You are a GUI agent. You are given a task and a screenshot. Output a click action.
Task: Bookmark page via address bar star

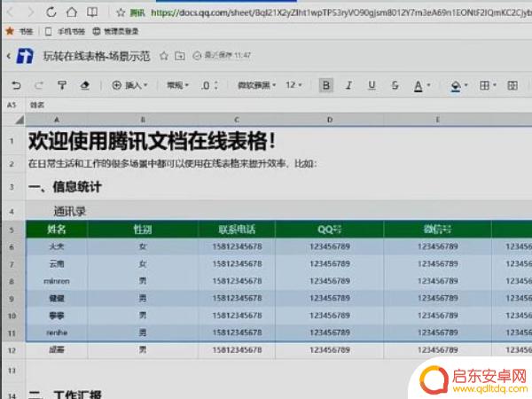pos(121,13)
